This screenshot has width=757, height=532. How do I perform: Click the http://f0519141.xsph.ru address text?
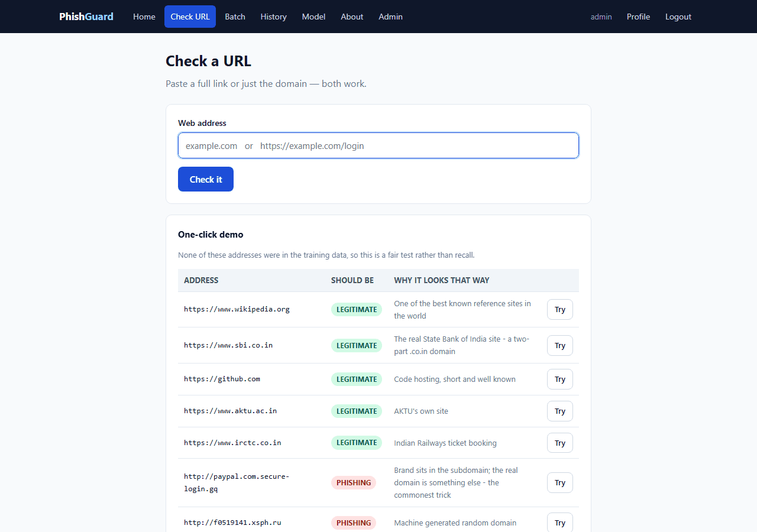[x=232, y=523]
